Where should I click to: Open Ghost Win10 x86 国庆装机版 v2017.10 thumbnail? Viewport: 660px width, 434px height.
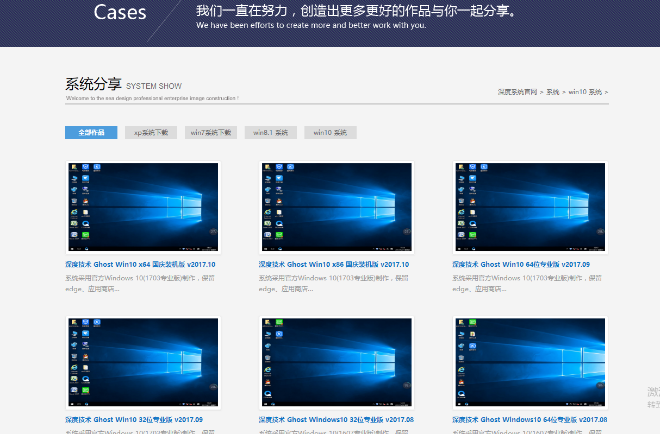(x=335, y=207)
